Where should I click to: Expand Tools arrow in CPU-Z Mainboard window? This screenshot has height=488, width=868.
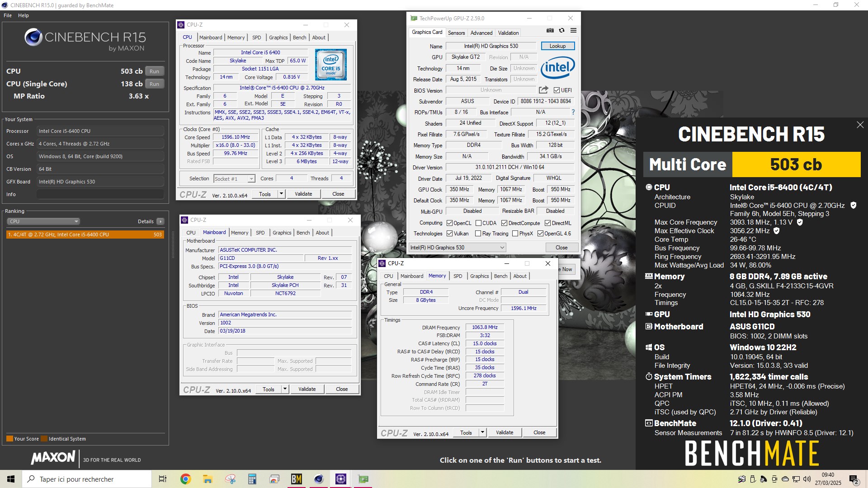285,389
